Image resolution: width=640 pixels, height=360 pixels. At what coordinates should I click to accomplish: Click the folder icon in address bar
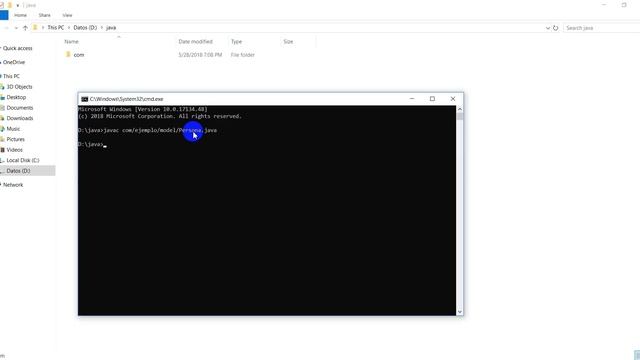pos(35,28)
